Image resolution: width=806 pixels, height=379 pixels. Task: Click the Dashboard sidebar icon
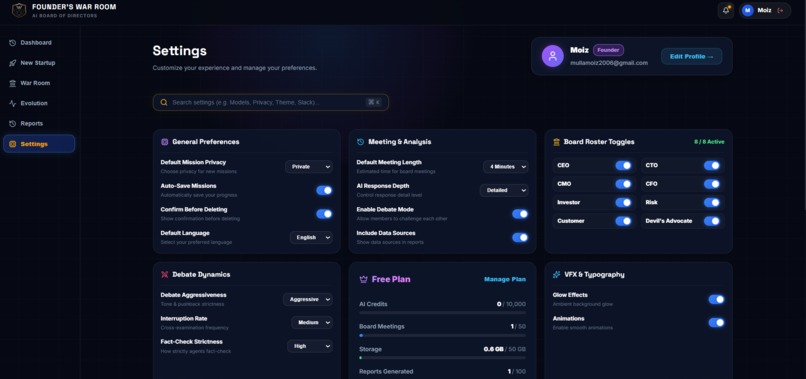[x=13, y=43]
